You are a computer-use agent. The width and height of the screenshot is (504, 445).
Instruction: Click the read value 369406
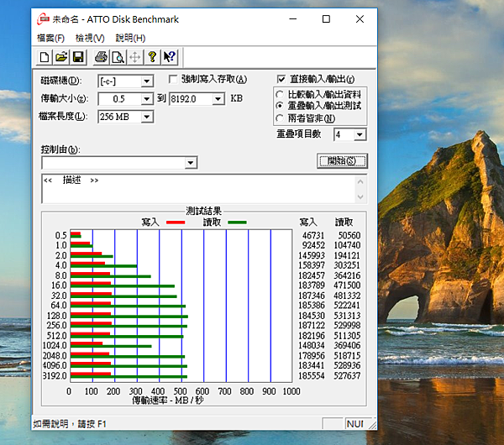(347, 345)
